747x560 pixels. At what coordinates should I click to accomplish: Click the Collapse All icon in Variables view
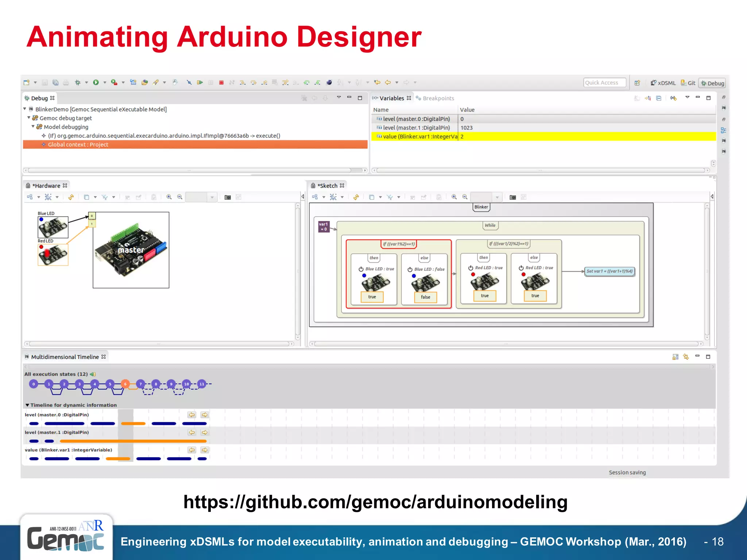point(659,98)
